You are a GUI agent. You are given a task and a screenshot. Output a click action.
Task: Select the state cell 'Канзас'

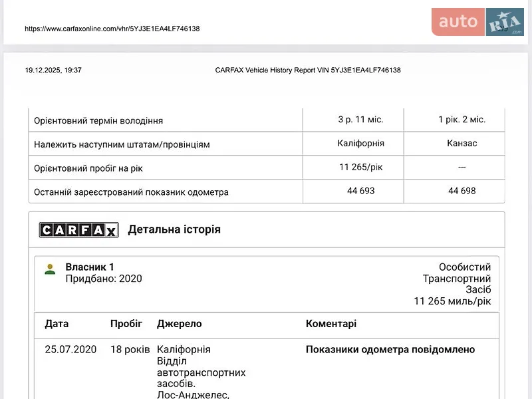462,143
